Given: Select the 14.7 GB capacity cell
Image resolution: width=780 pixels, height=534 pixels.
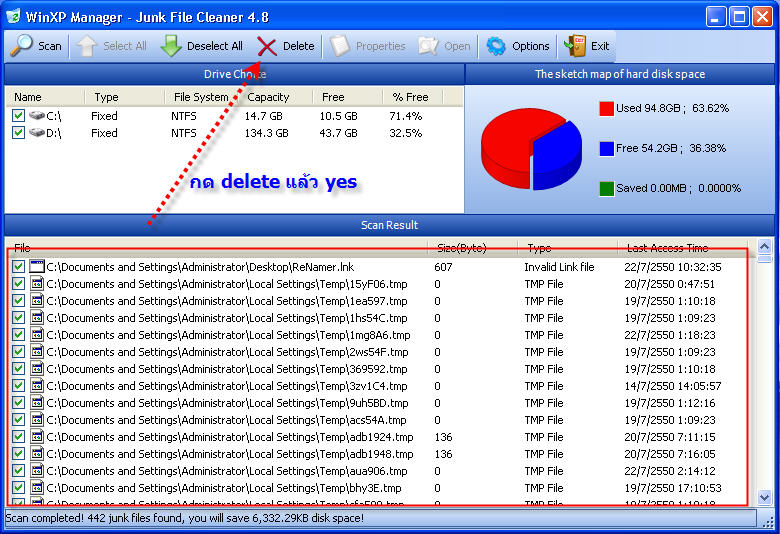Looking at the screenshot, I should point(264,116).
